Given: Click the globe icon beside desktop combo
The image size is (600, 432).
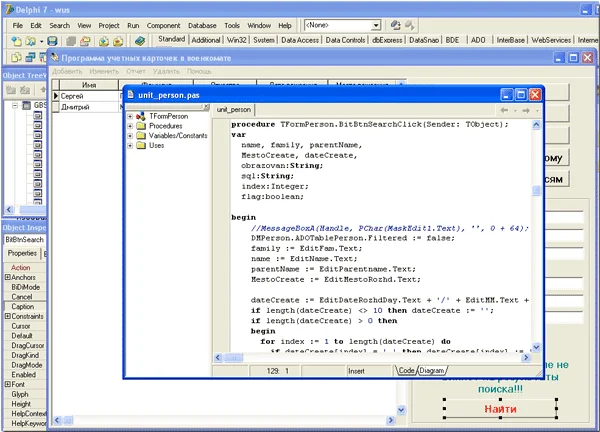Looking at the screenshot, I should [395, 23].
